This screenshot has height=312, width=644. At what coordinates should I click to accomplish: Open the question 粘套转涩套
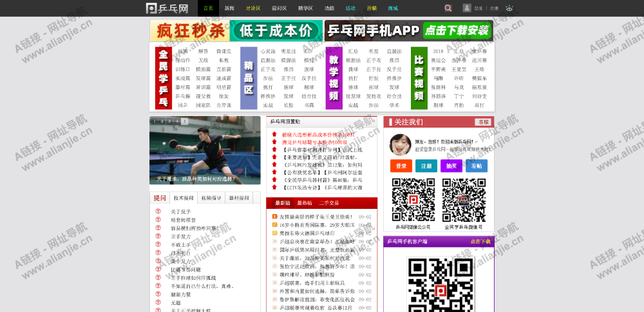click(x=183, y=220)
